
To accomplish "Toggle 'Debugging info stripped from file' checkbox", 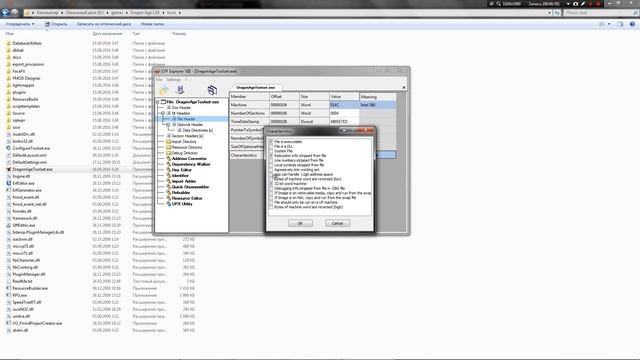I will (271, 188).
